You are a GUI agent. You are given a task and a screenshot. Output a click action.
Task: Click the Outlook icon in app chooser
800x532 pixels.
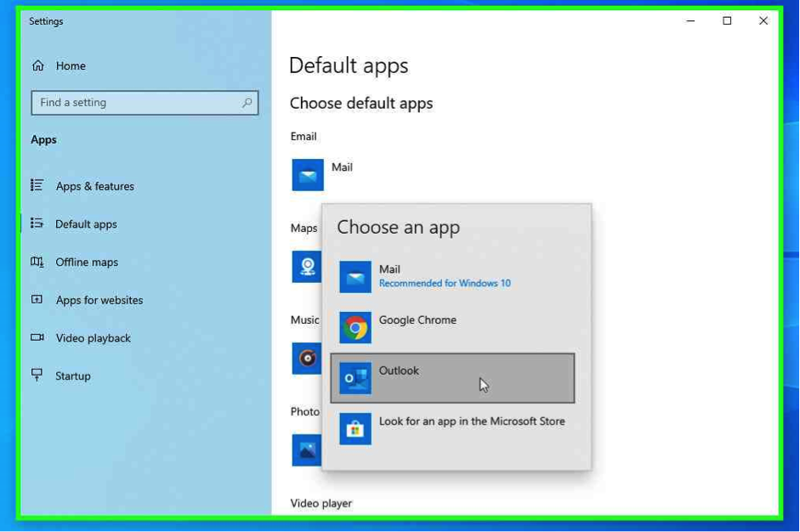click(x=355, y=378)
